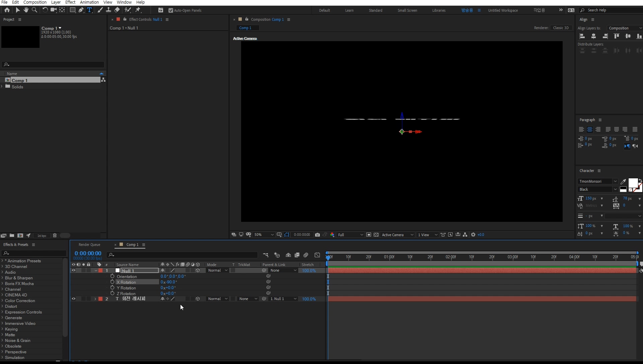Click the X Rotation value
The height and width of the screenshot is (364, 643).
(x=169, y=282)
